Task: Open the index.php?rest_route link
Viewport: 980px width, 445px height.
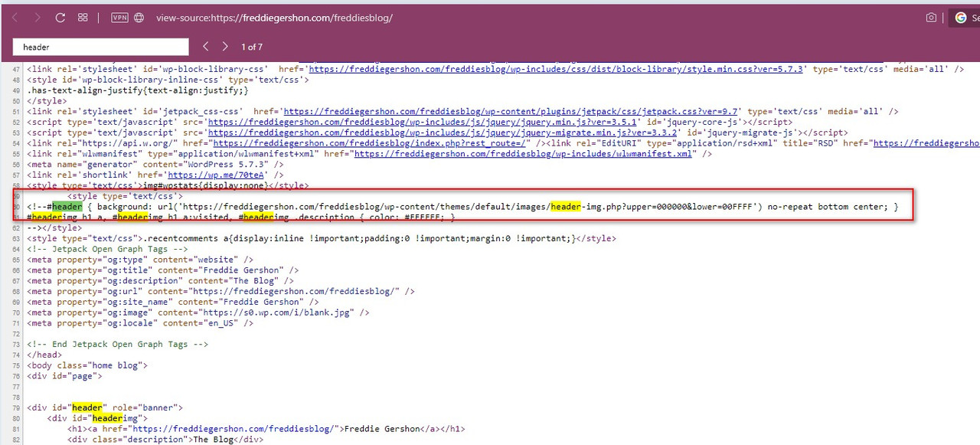Action: click(368, 144)
